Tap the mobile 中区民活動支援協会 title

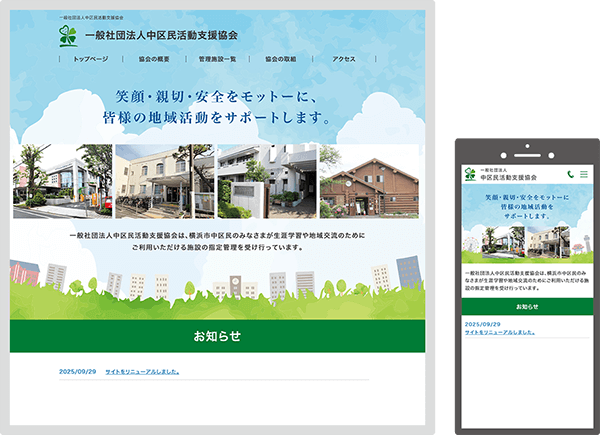(x=509, y=178)
